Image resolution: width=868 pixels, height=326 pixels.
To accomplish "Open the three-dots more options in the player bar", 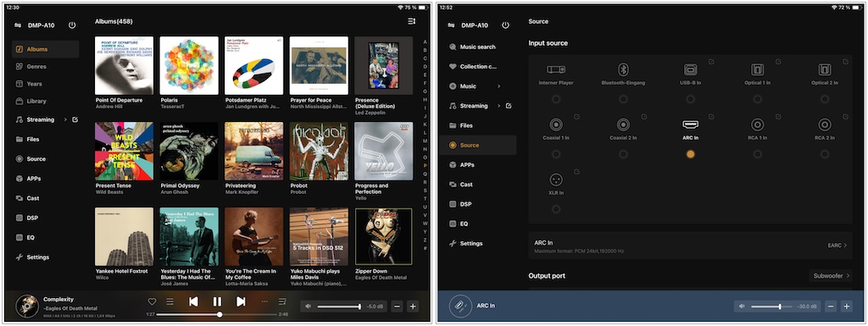I will click(x=264, y=301).
